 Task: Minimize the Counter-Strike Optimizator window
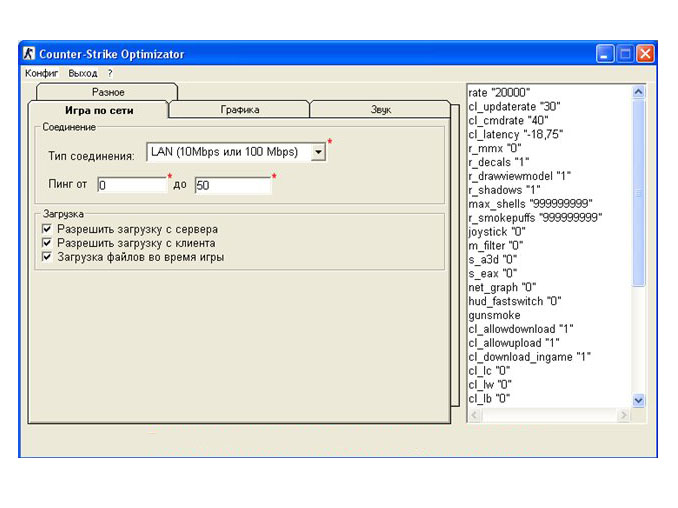tap(604, 54)
